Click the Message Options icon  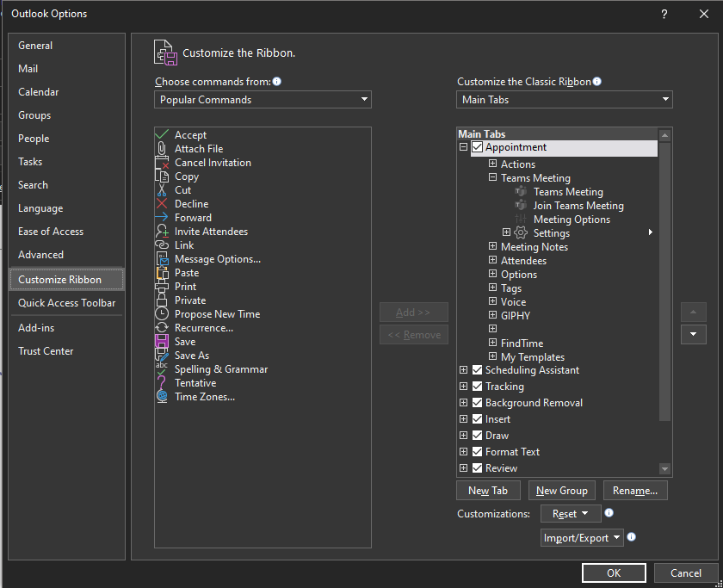tap(162, 259)
